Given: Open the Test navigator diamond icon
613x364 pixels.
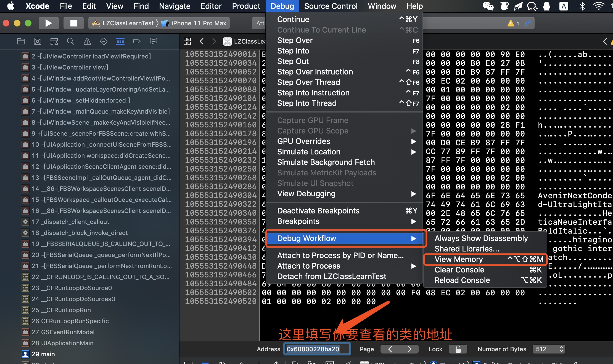Looking at the screenshot, I should (104, 41).
